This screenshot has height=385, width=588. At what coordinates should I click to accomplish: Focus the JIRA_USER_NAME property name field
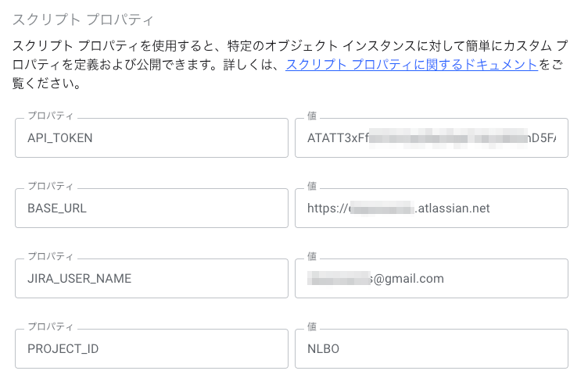(x=151, y=279)
